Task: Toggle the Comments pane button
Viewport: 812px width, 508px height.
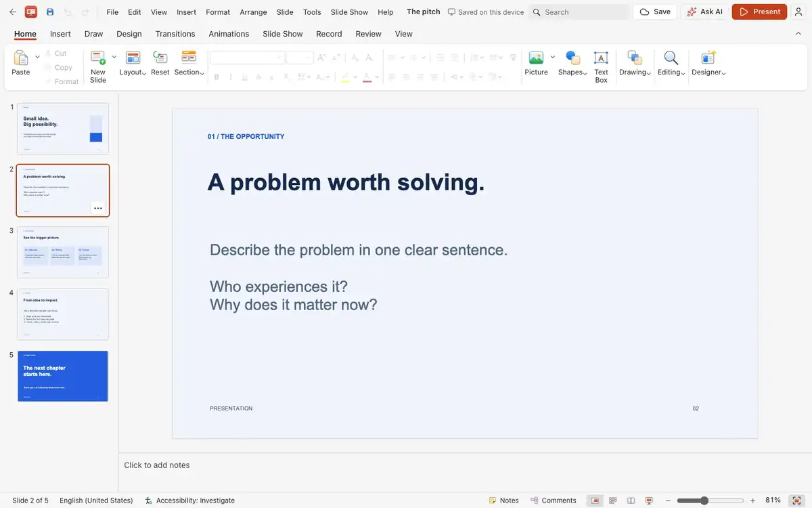Action: pos(552,501)
